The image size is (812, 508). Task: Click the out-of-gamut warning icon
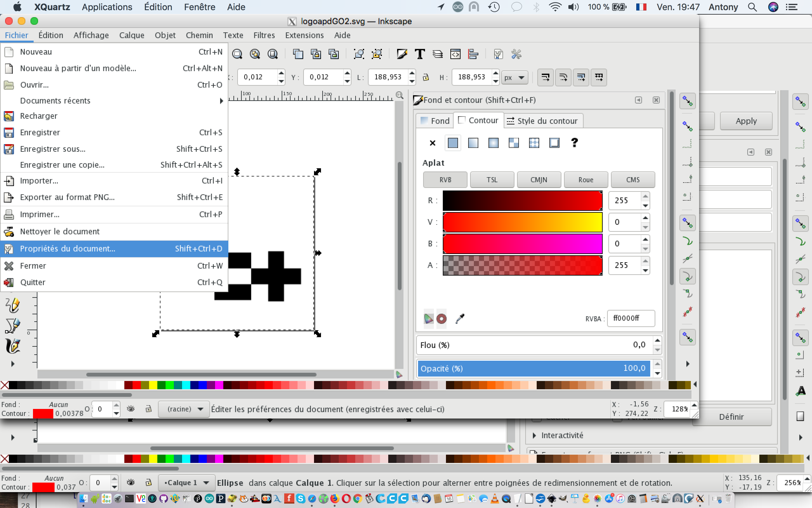[441, 318]
